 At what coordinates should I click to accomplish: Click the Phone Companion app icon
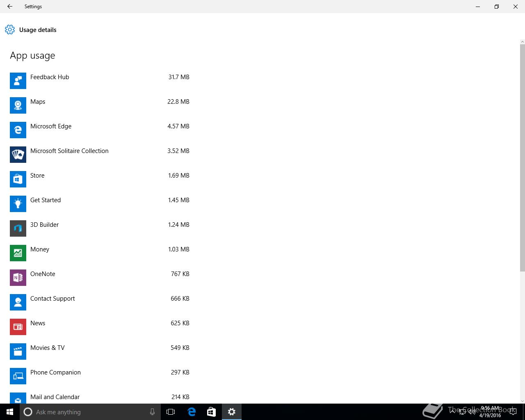(x=18, y=376)
